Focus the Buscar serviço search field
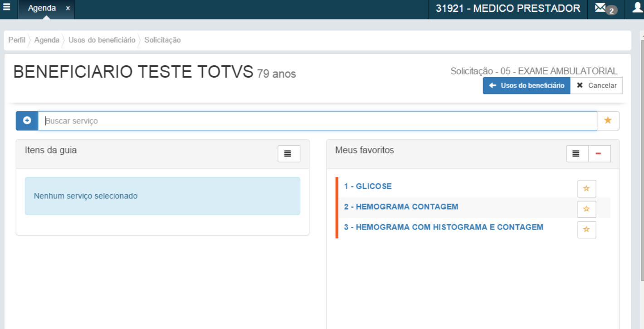This screenshot has height=329, width=644. click(317, 121)
